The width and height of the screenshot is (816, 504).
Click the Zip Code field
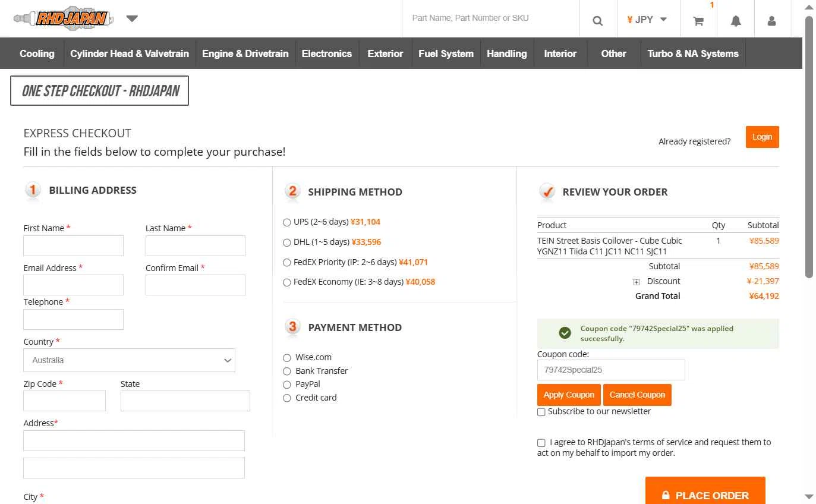[64, 401]
